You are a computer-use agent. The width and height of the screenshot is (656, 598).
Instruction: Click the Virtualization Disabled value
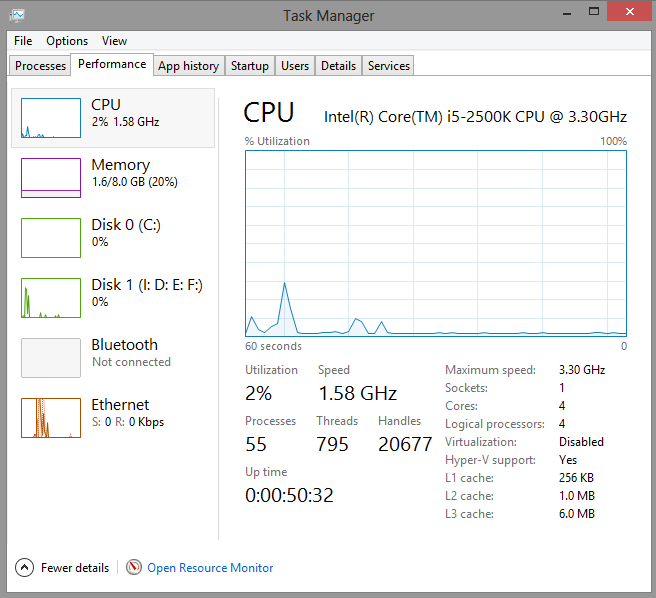click(581, 442)
